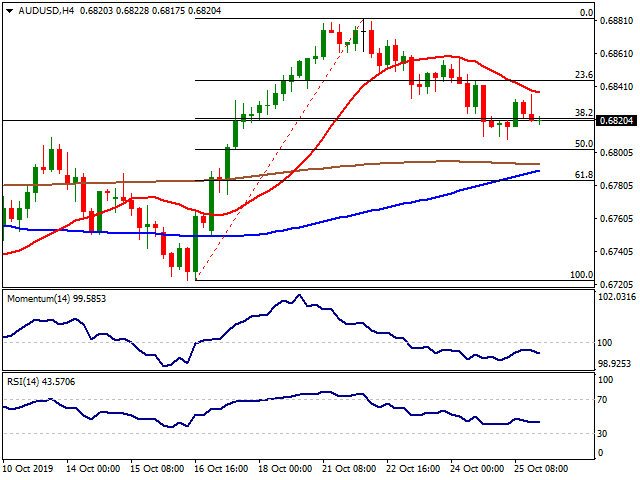The height and width of the screenshot is (480, 640).
Task: Click the 22 Oct 16:00 time axis label
Action: (x=413, y=469)
